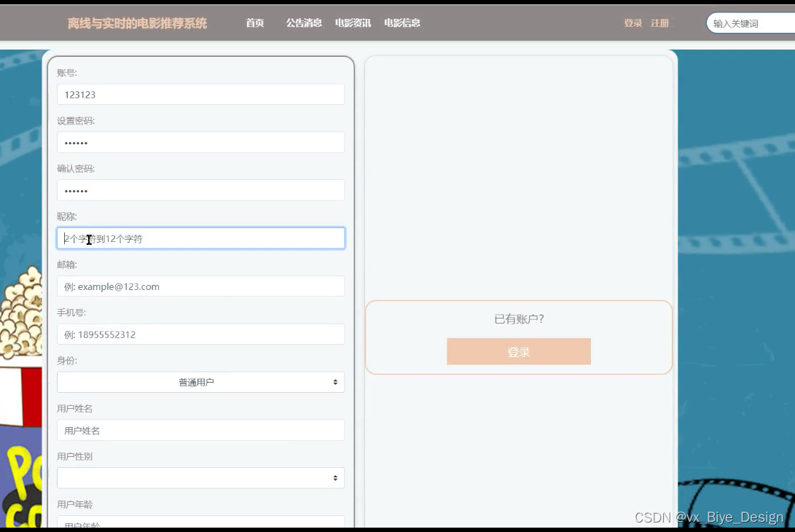Screen dimensions: 795x532
Task: Click the 邮箱 email input field
Action: click(x=201, y=286)
